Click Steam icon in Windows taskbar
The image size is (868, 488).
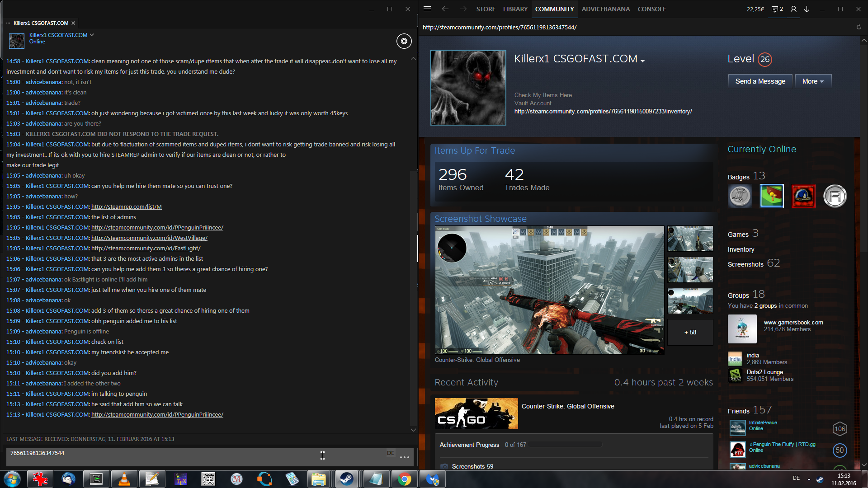point(347,479)
